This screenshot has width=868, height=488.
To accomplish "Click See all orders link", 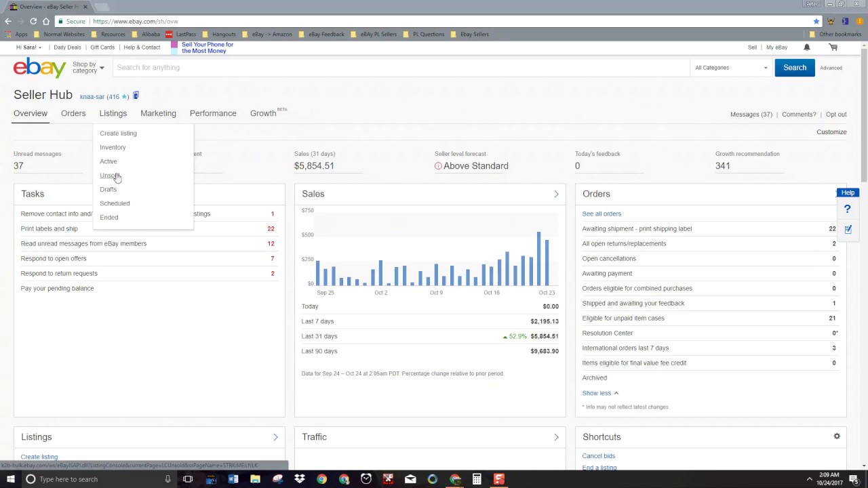I will (x=601, y=214).
